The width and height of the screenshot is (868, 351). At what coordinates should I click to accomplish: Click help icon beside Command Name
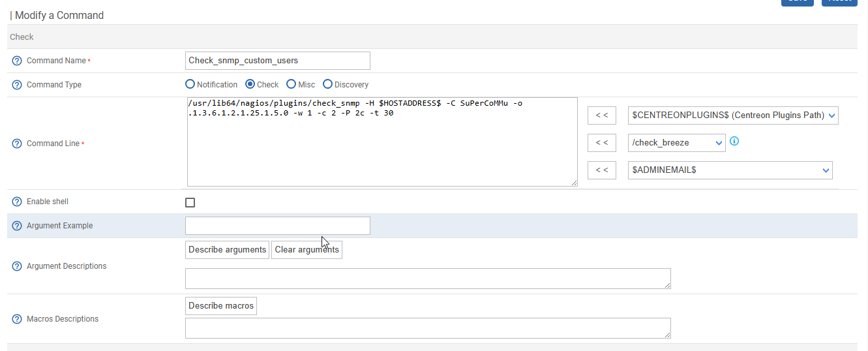coord(17,61)
